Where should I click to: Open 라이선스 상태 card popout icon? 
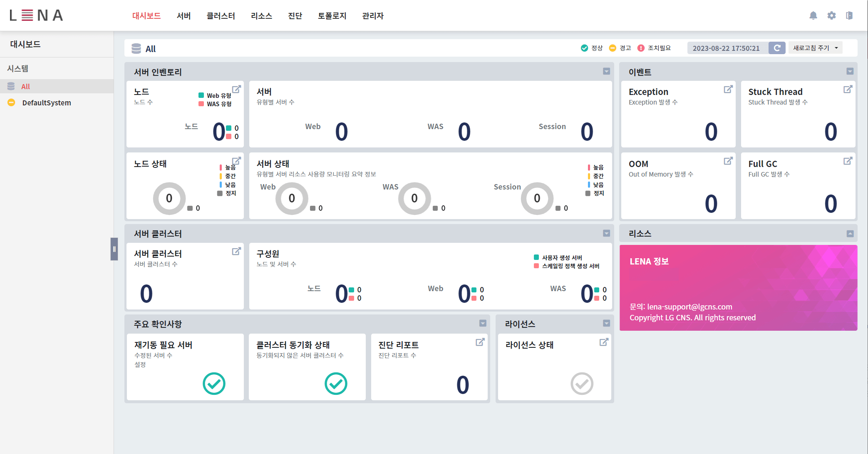(604, 342)
